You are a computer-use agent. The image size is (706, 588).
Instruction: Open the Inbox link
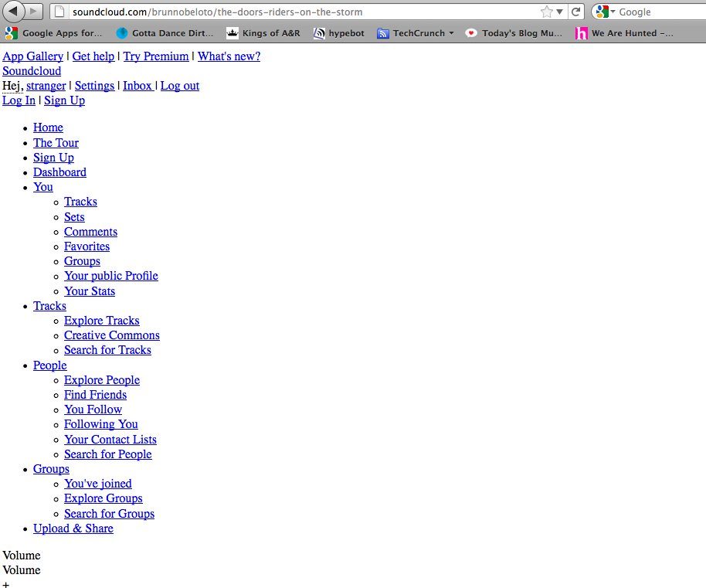point(137,86)
